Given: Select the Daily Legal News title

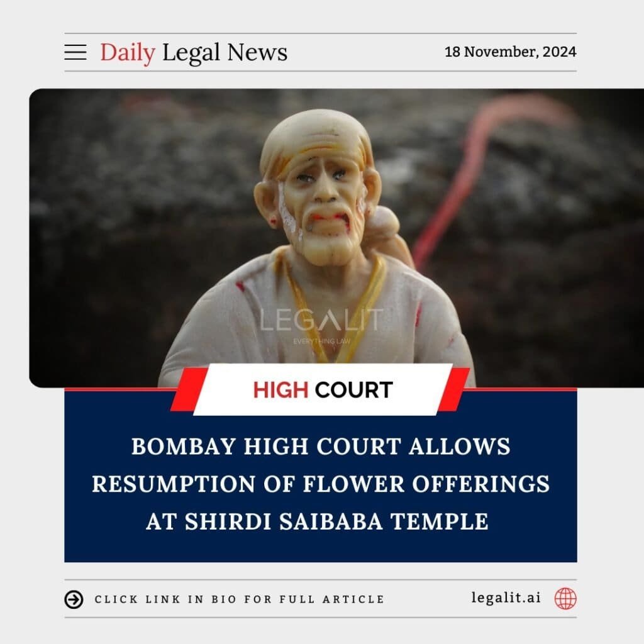Looking at the screenshot, I should coord(194,53).
